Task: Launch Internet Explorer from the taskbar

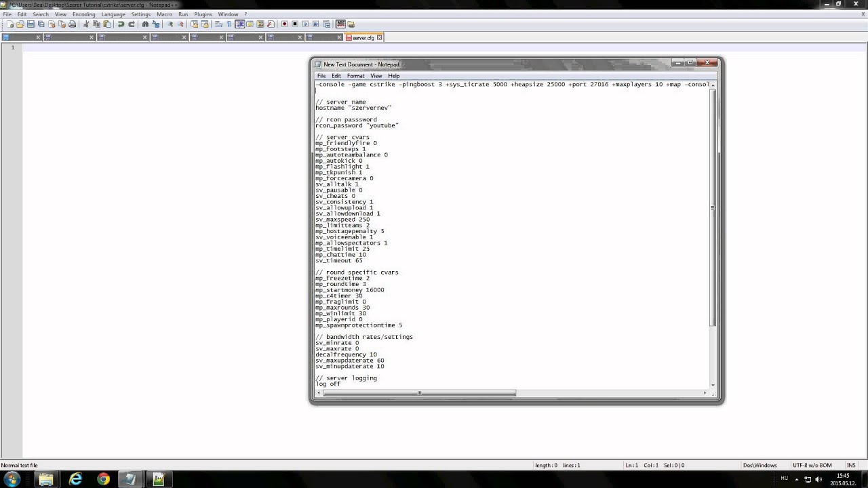Action: pyautogui.click(x=75, y=479)
